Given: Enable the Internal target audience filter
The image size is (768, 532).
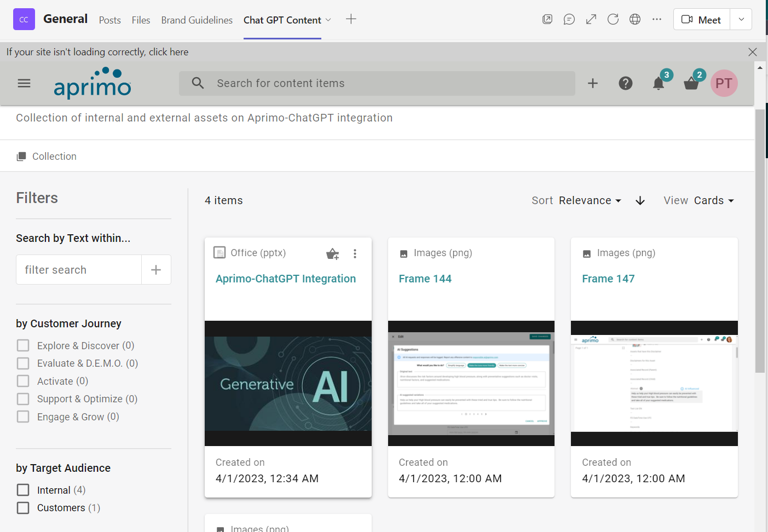Looking at the screenshot, I should (x=22, y=490).
